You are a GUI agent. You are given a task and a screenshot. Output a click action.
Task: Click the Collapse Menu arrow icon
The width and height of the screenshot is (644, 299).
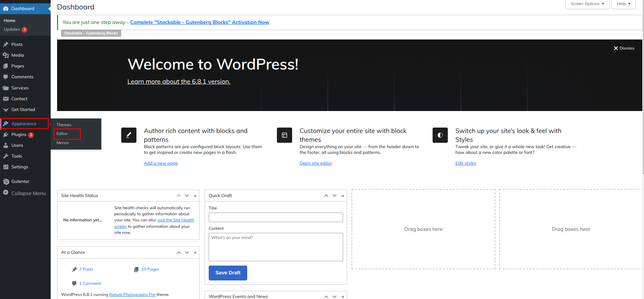coord(6,192)
